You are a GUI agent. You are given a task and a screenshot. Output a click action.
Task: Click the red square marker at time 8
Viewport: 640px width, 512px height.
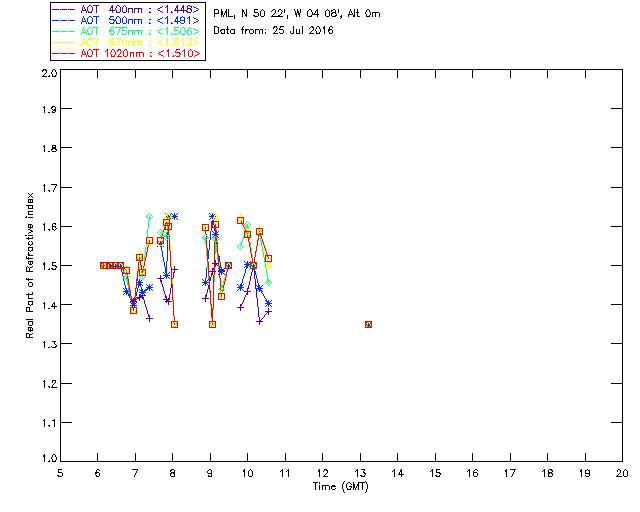174,324
